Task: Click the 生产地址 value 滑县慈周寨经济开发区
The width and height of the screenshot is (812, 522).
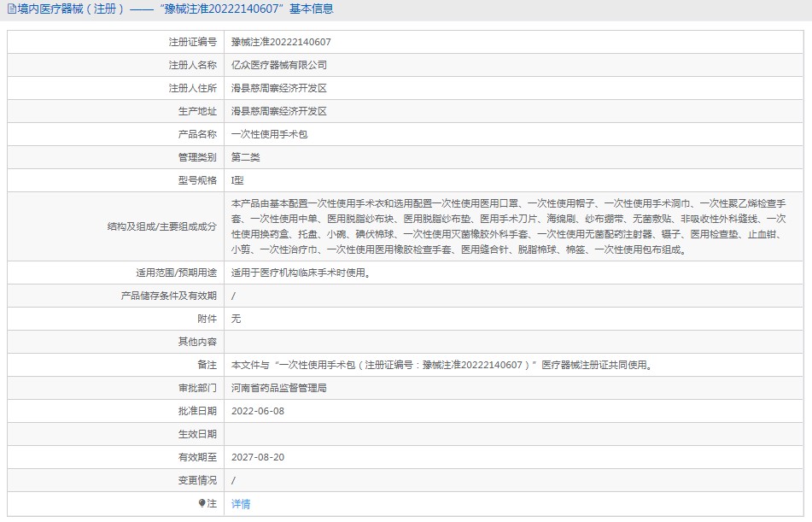Action: [279, 111]
